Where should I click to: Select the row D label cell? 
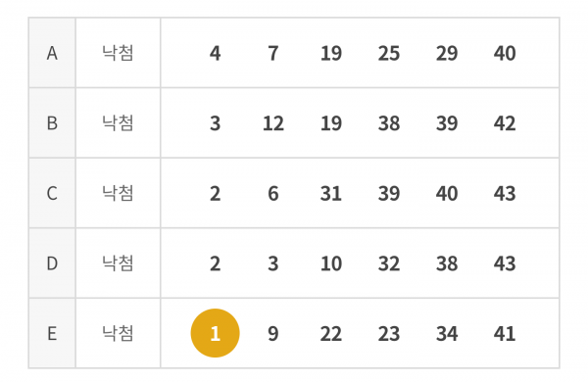(52, 263)
